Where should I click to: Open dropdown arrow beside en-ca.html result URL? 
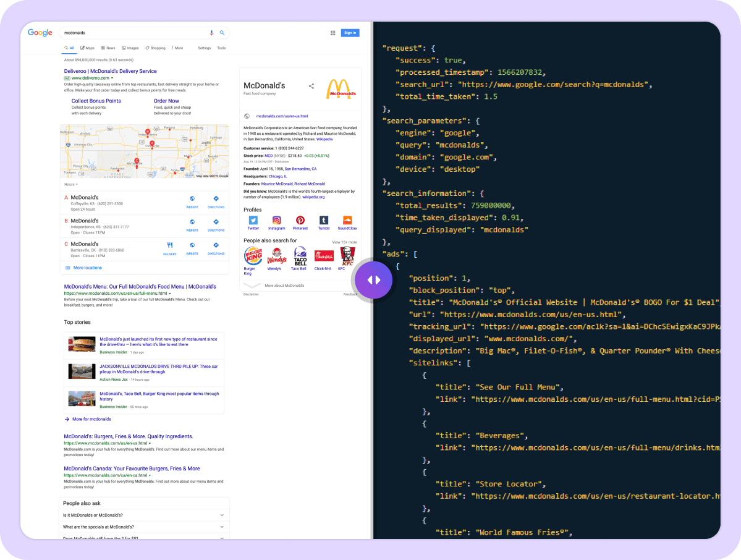pyautogui.click(x=150, y=475)
